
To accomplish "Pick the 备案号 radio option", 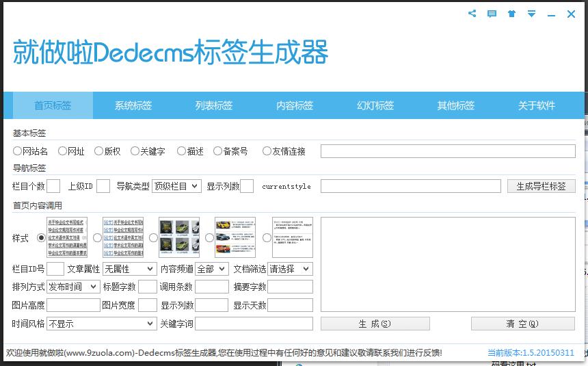I will coord(217,151).
